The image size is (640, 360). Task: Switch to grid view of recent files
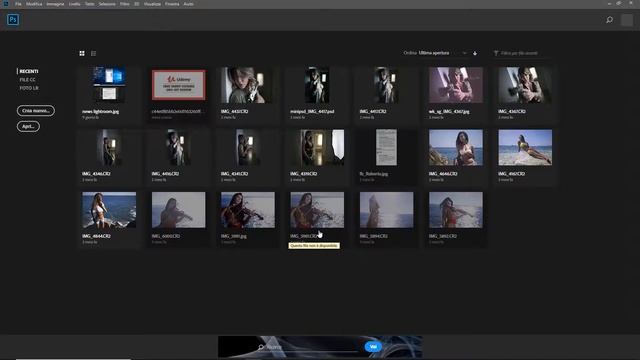82,53
